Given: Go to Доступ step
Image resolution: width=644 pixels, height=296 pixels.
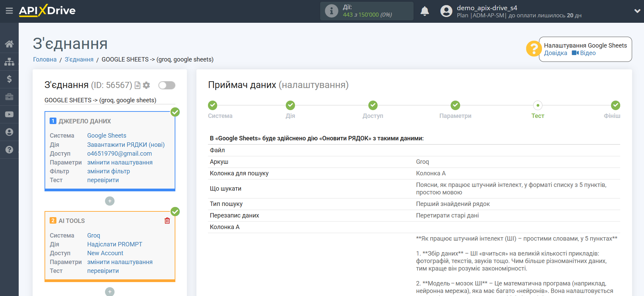Looking at the screenshot, I should pos(373,105).
